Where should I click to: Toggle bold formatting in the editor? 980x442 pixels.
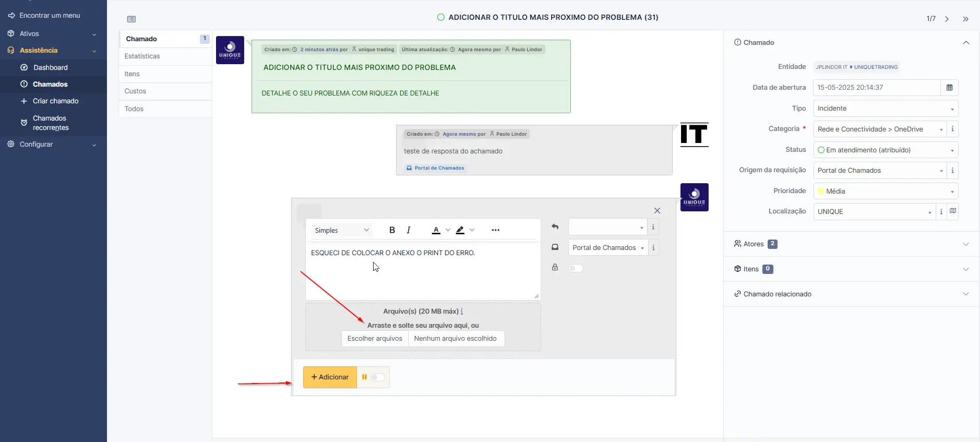392,230
